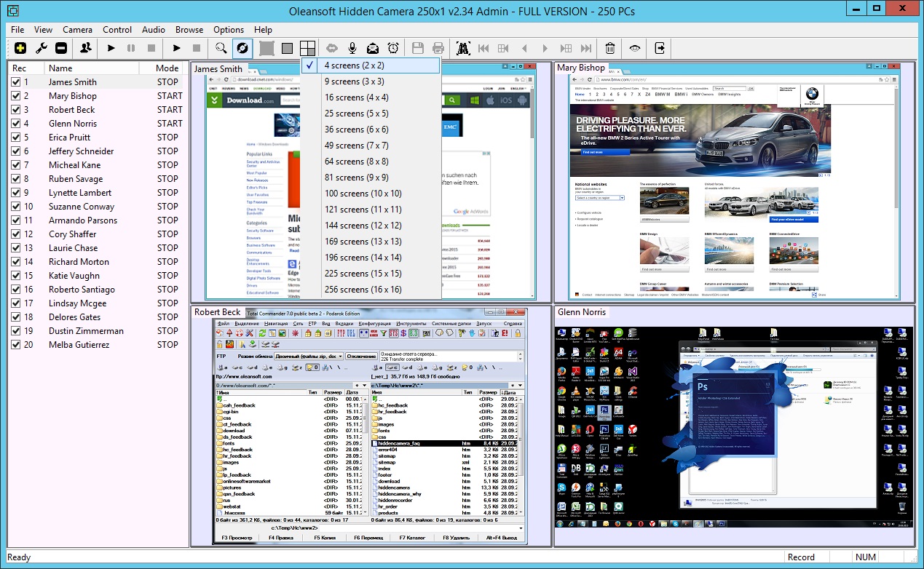Sort list by the Name column header
Screen dimensions: 924x569
[x=91, y=68]
